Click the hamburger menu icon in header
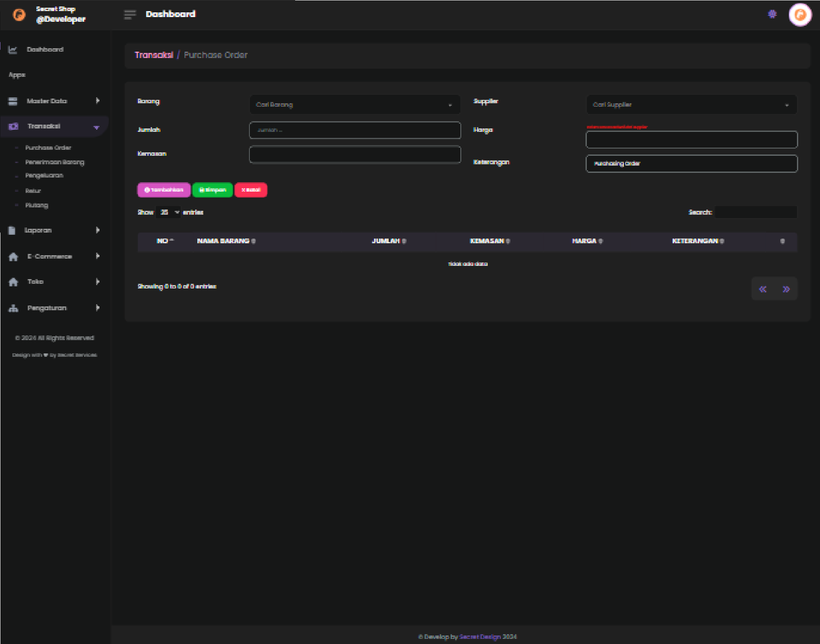 pyautogui.click(x=130, y=15)
